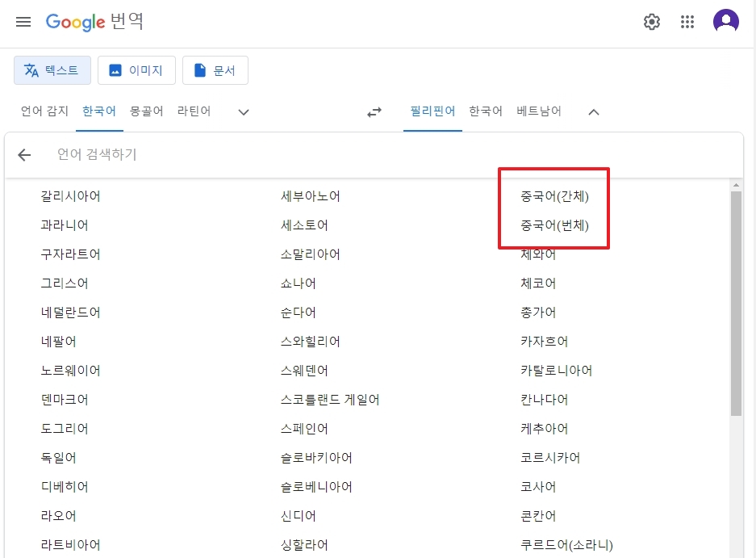Viewport: 756px width, 558px height.
Task: Select 갈리시아어 from the list
Action: pos(70,196)
